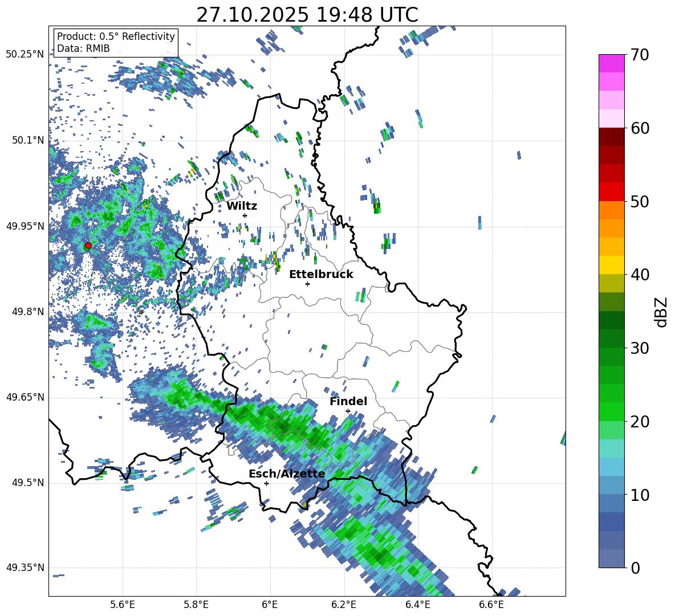
Task: Click the 49.35°N latitude label
Action: pos(25,568)
